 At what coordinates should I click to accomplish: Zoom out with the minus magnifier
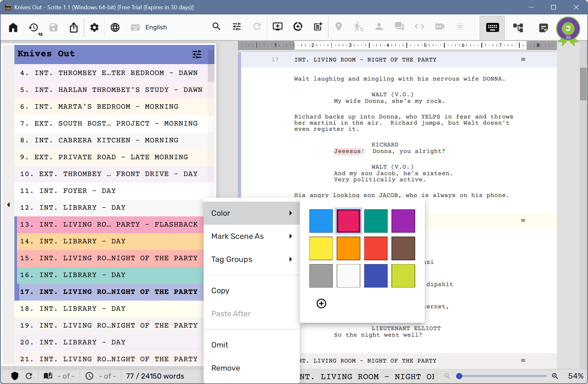447,376
